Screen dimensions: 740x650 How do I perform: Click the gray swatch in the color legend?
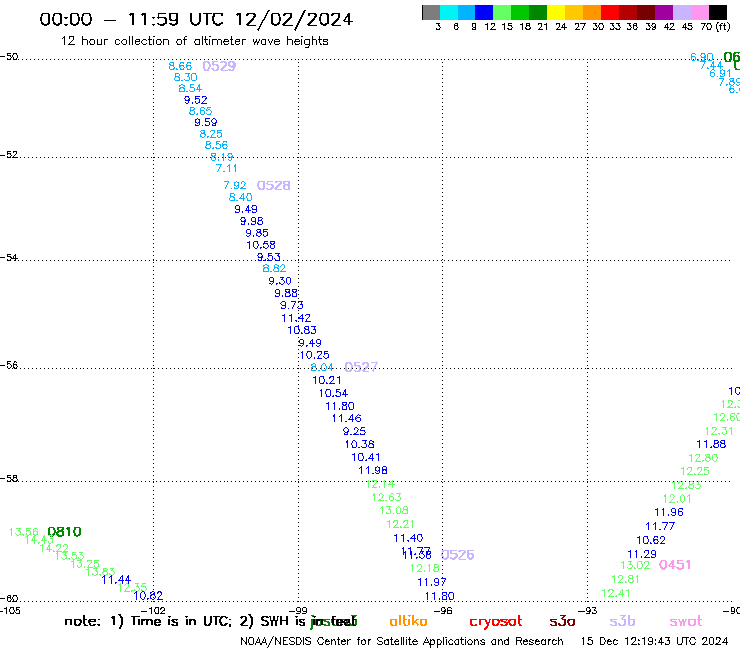tap(431, 12)
